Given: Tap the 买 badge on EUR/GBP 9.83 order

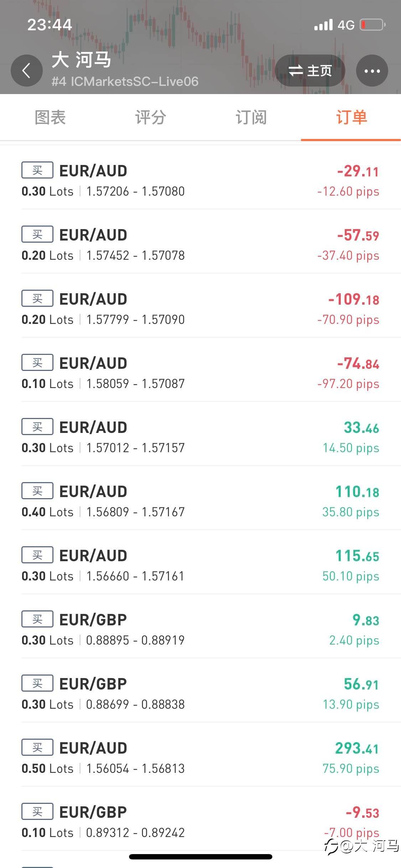Looking at the screenshot, I should click(37, 619).
